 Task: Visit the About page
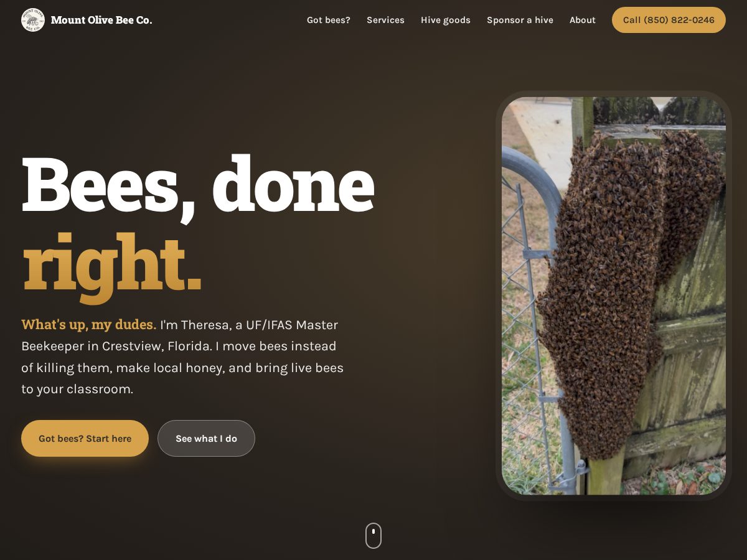pyautogui.click(x=583, y=20)
